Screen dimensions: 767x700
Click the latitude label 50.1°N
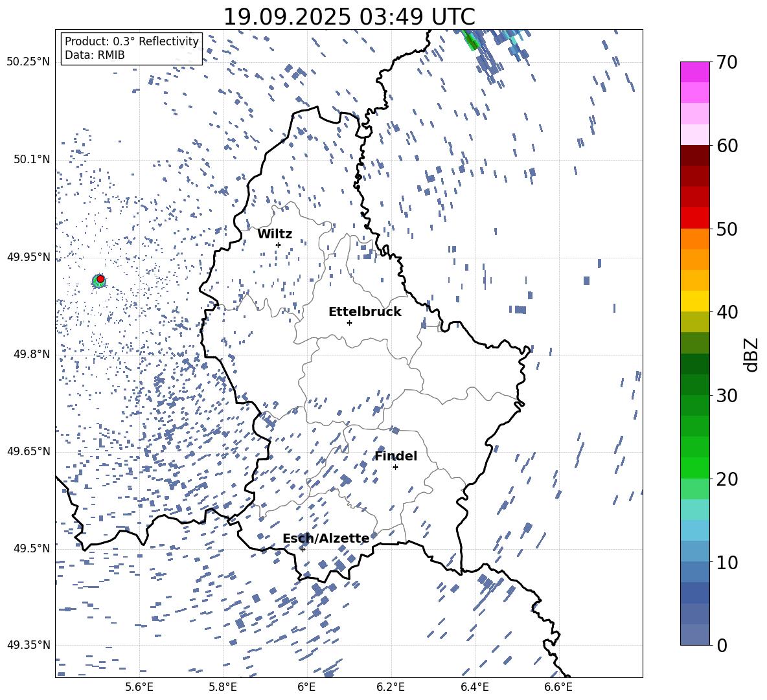pos(31,160)
